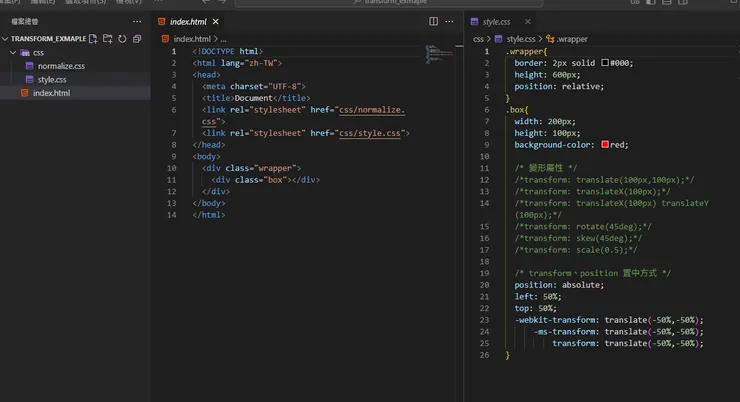This screenshot has width=740, height=402.
Task: Click the split editor icon
Action: tap(433, 21)
